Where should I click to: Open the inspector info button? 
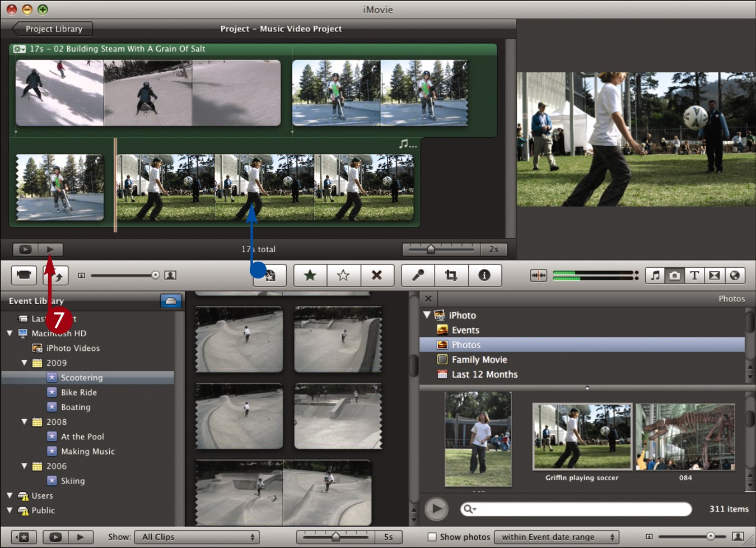(x=484, y=275)
